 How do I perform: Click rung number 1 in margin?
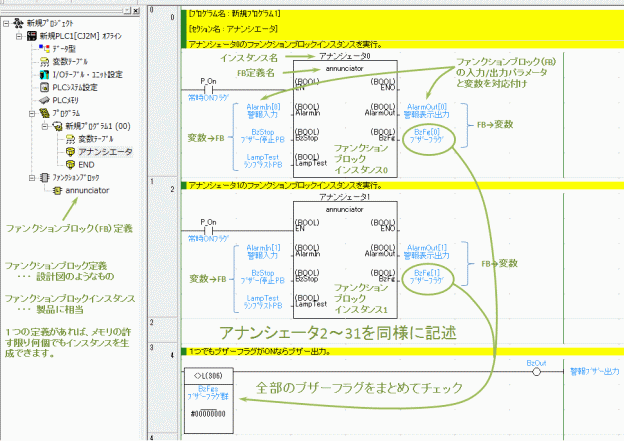pyautogui.click(x=152, y=181)
